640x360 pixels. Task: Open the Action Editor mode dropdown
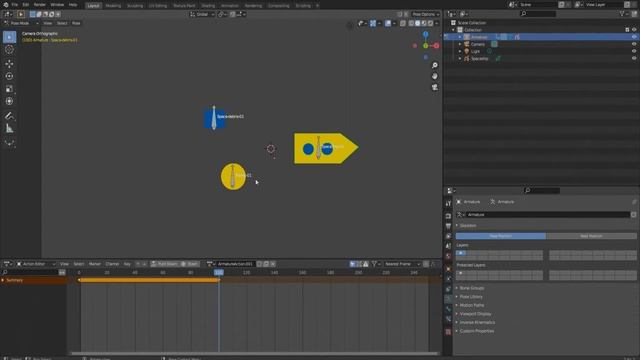click(x=36, y=264)
